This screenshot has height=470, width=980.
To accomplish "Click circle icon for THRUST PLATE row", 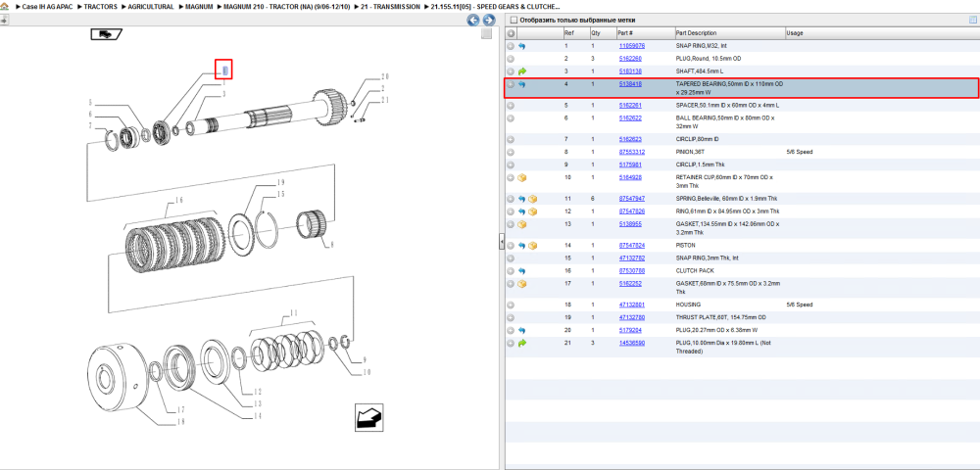I will 511,317.
